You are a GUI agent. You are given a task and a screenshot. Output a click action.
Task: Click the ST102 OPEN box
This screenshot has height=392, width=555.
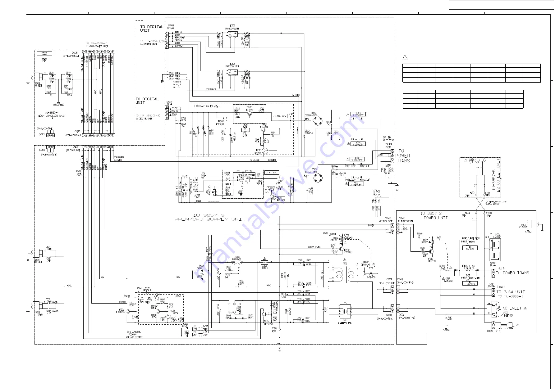tap(44, 60)
